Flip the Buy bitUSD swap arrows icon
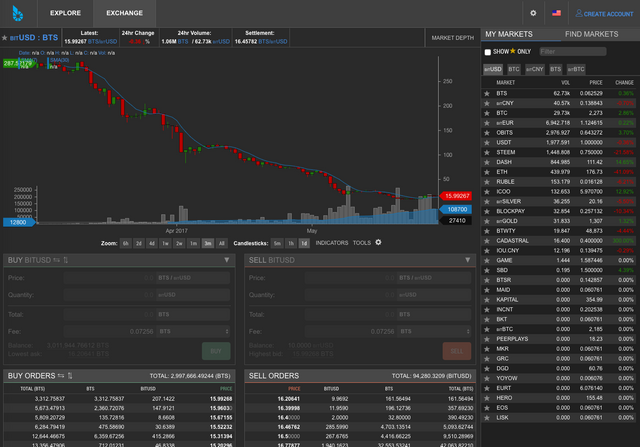The image size is (640, 447). tap(56, 260)
